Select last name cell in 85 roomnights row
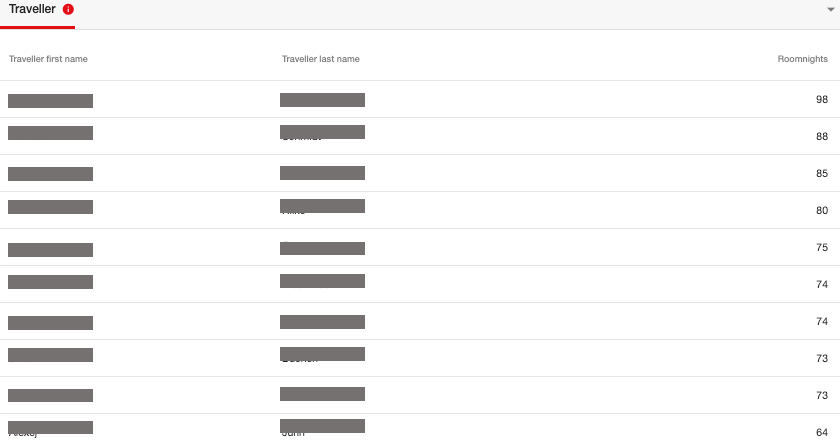840x447 pixels. [x=322, y=173]
